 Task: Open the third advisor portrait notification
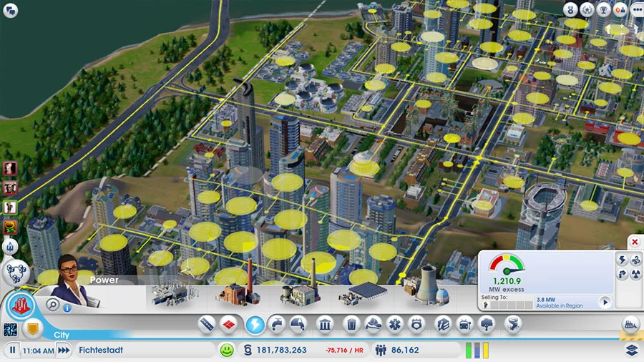10,207
